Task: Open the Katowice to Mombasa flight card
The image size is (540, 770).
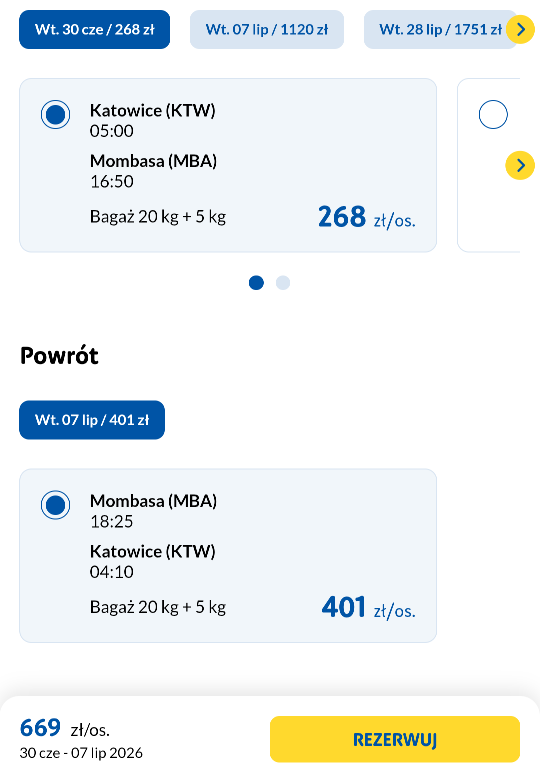Action: pyautogui.click(x=228, y=165)
